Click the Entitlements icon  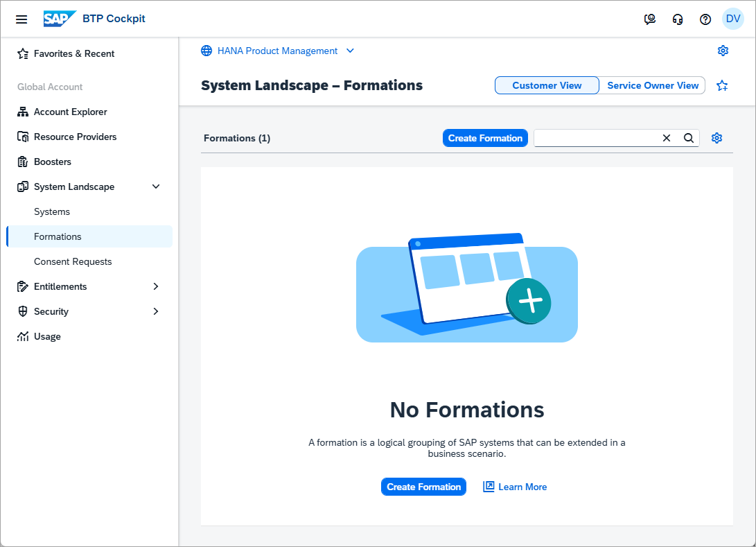coord(23,286)
